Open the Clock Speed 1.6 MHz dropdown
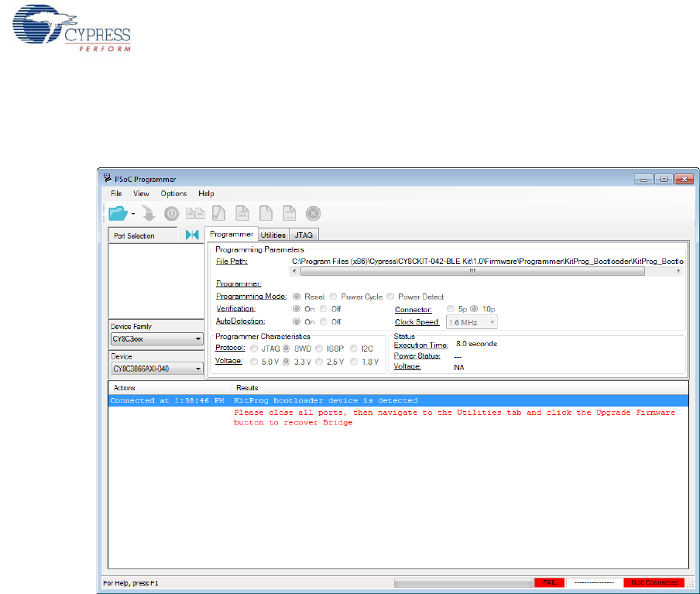The width and height of the screenshot is (700, 594). click(472, 322)
